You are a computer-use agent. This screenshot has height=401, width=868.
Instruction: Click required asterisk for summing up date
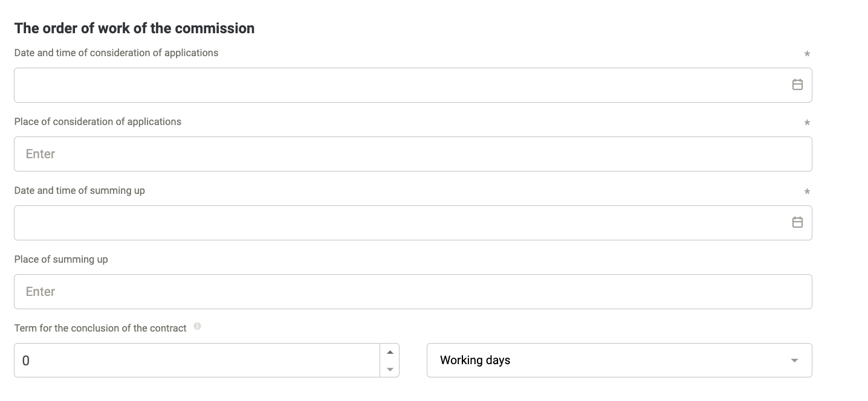[x=807, y=192]
